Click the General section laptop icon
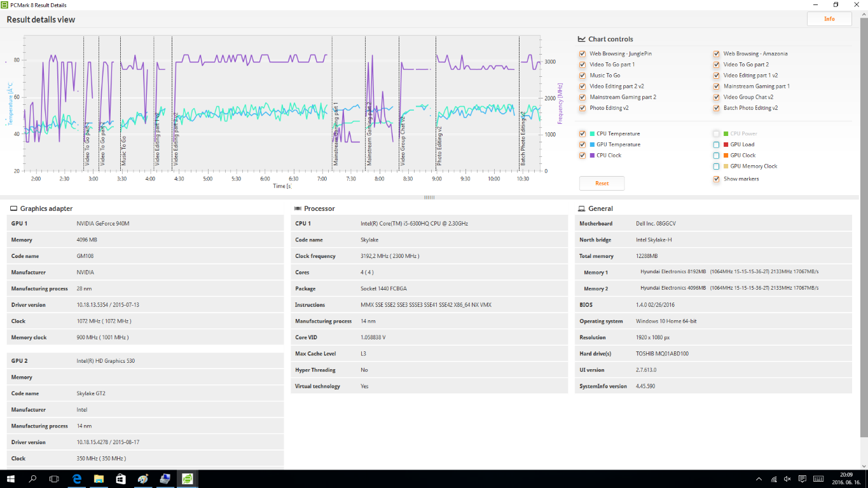Image resolution: width=868 pixels, height=488 pixels. (581, 208)
